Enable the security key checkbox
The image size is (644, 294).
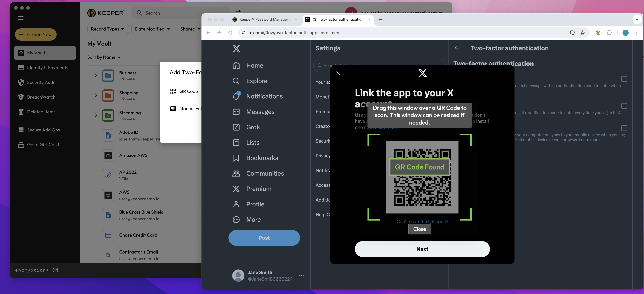[624, 128]
